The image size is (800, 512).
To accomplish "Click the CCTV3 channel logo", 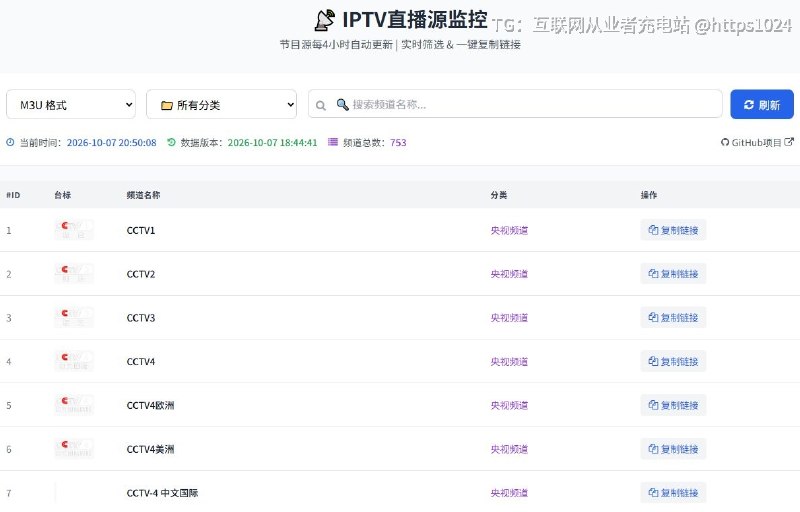I will pyautogui.click(x=74, y=318).
